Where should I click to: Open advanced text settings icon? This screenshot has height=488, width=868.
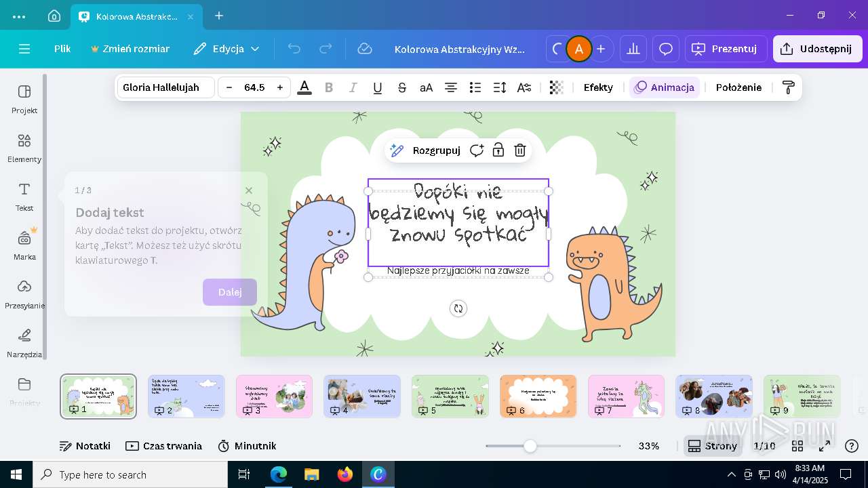click(524, 87)
